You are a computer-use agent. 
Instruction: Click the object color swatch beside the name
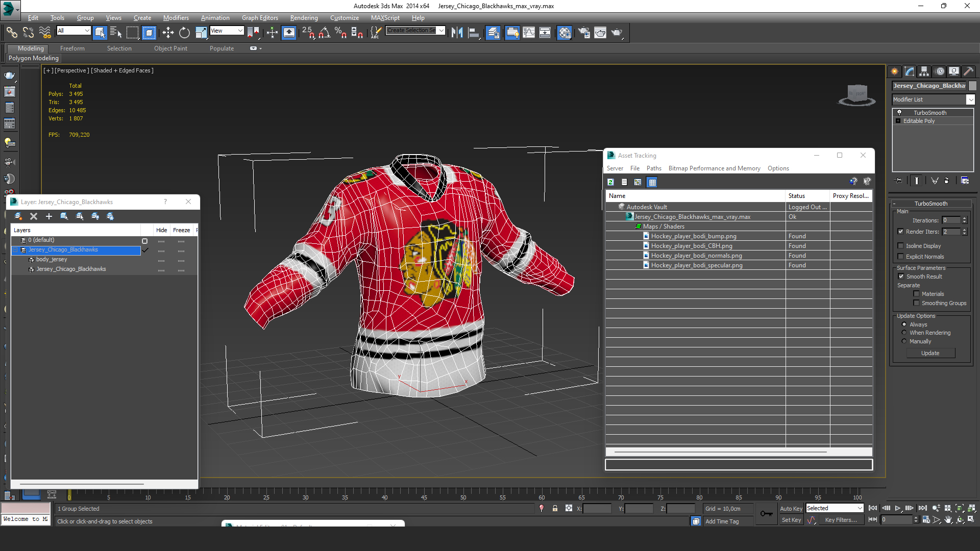tap(972, 86)
